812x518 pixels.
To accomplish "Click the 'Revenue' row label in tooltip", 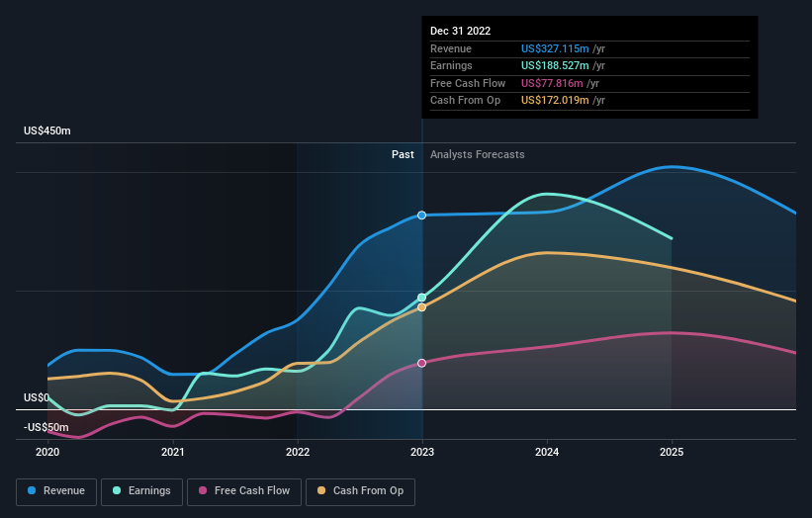I will coord(451,48).
